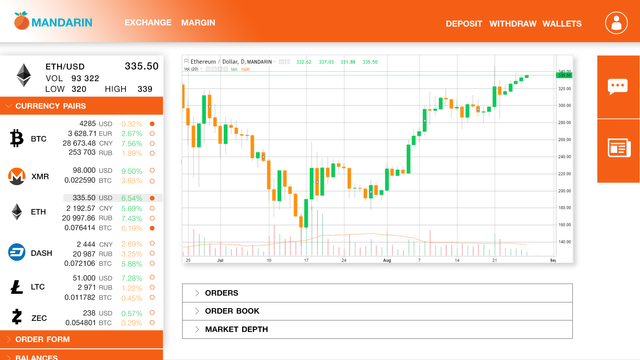Viewport: 640px width, 360px height.
Task: Click the ZEC currency label
Action: [39, 318]
